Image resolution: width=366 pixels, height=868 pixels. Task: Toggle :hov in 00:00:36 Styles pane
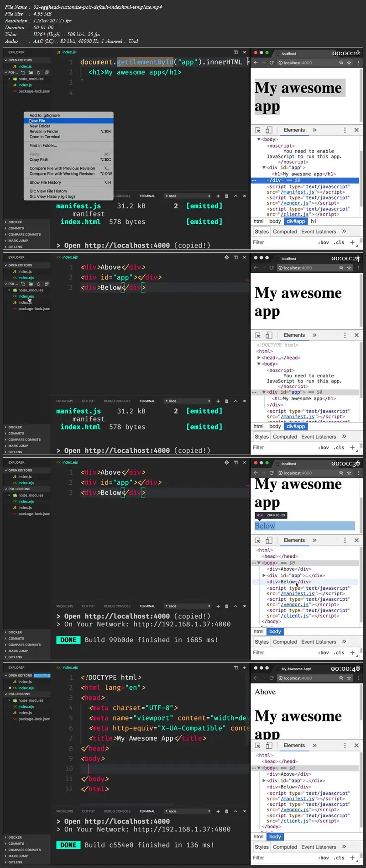[323, 653]
